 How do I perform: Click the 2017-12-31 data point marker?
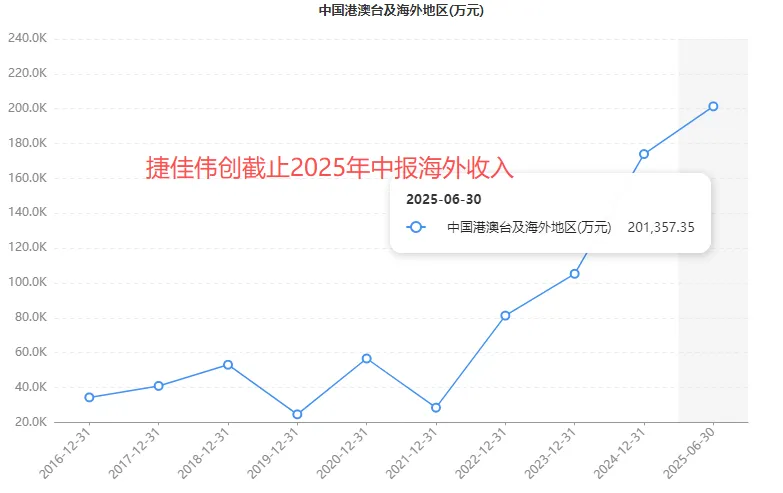[x=159, y=386]
